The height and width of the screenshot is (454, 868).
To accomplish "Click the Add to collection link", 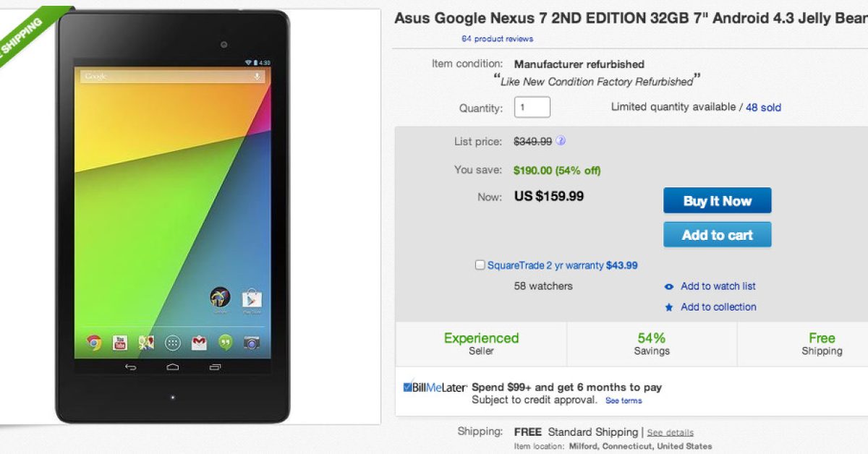I will coord(718,307).
